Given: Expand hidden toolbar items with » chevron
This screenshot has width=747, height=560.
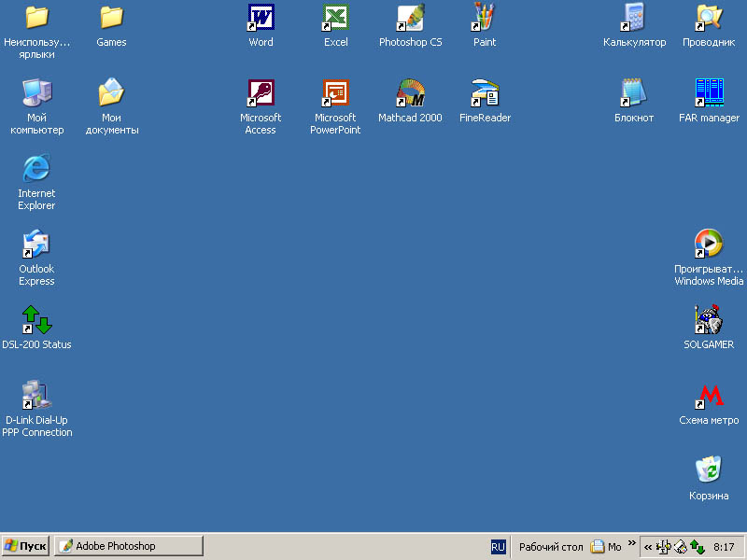Looking at the screenshot, I should [632, 543].
